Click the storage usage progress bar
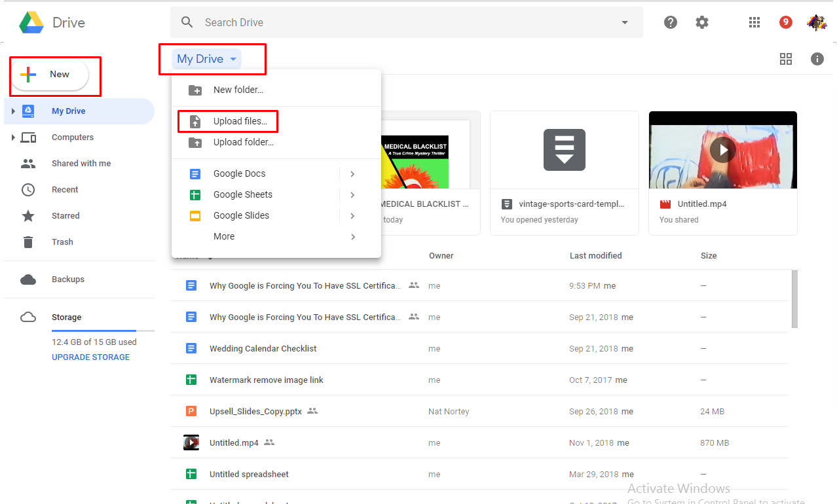 tap(103, 331)
